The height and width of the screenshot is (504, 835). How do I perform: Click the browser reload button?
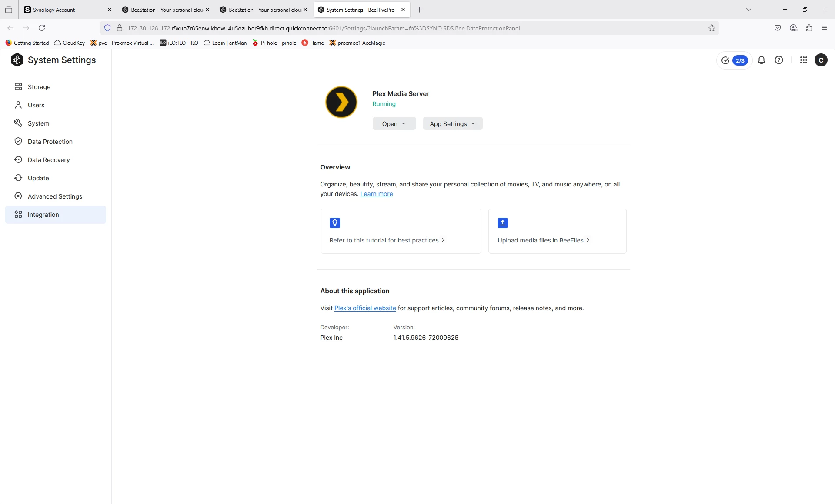click(42, 28)
